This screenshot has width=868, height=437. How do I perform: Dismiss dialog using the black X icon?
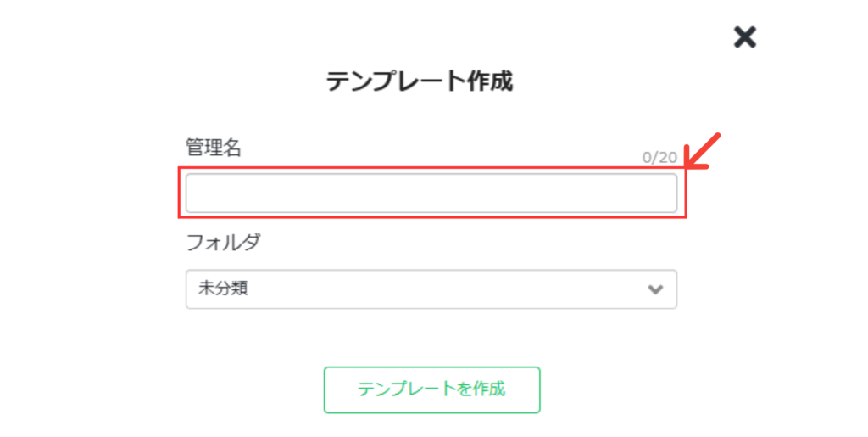744,36
